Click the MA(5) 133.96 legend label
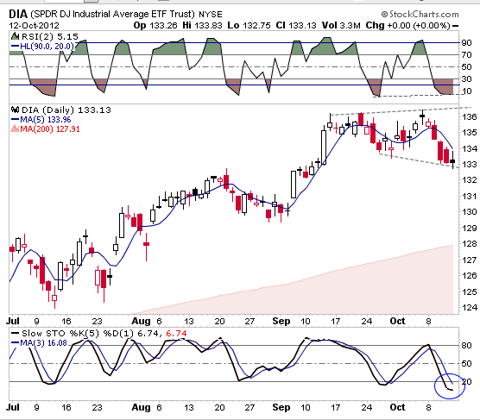Viewport: 480px width, 420px height. pyautogui.click(x=46, y=119)
